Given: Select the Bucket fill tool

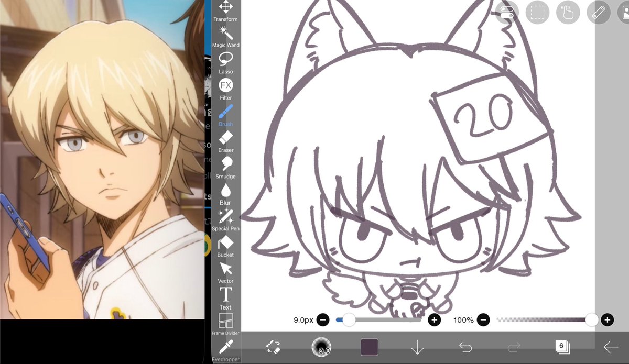Looking at the screenshot, I should click(225, 246).
